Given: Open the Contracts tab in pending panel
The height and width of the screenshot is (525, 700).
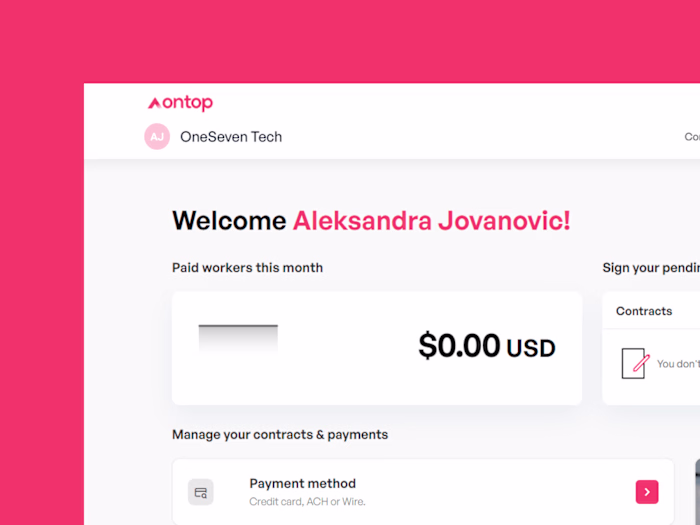Looking at the screenshot, I should (644, 311).
